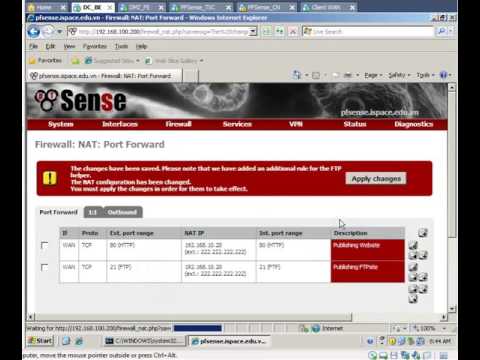Switch to the 1:1 NAT tab
This screenshot has width=480, height=360.
(x=93, y=212)
